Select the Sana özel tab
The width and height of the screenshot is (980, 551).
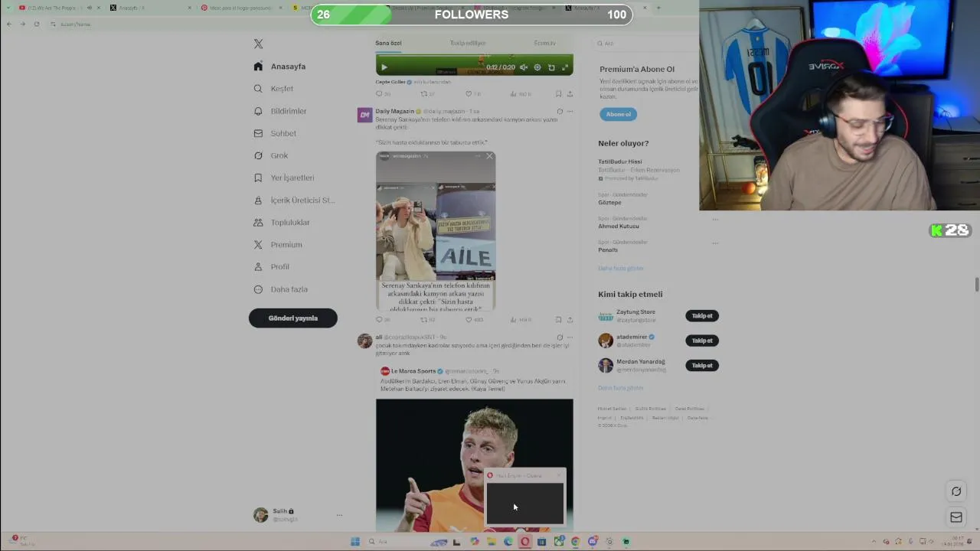point(388,43)
